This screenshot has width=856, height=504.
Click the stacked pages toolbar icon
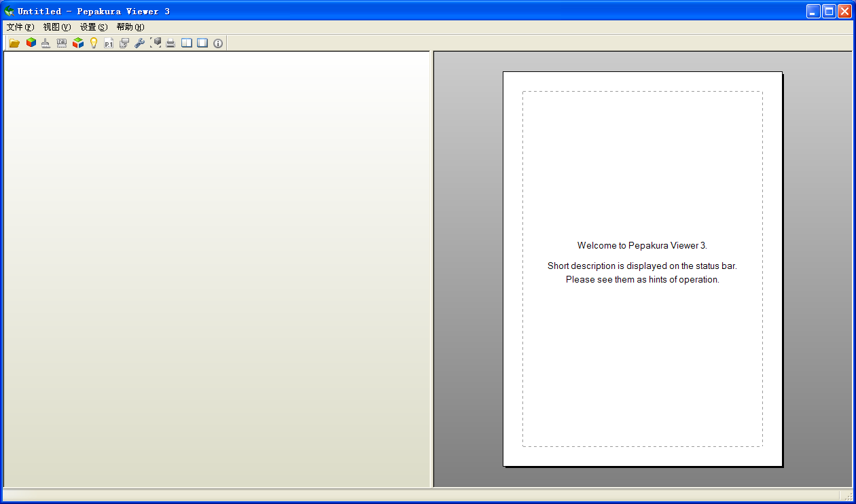[124, 43]
